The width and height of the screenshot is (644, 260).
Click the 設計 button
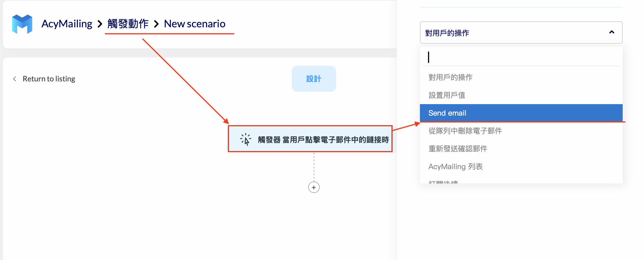click(314, 79)
